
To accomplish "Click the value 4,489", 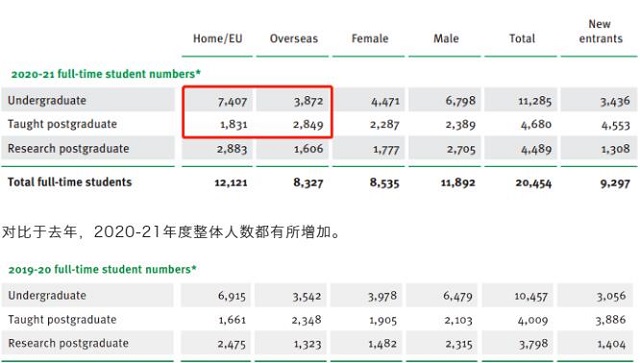I will click(536, 149).
